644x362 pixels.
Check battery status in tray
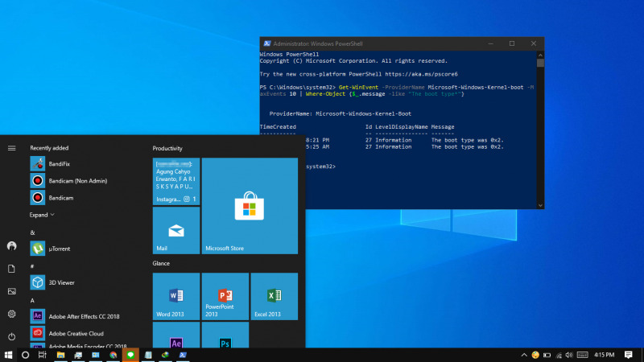click(547, 355)
